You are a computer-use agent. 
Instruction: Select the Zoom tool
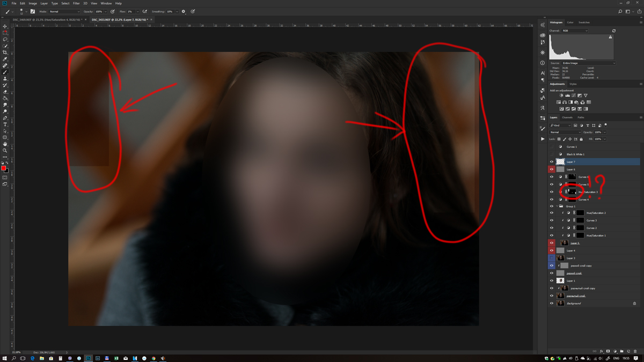[x=5, y=150]
